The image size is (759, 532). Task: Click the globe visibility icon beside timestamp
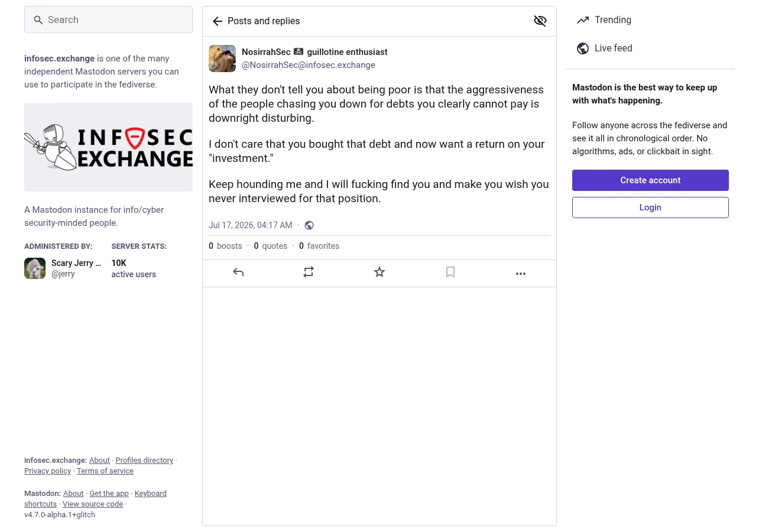(309, 225)
